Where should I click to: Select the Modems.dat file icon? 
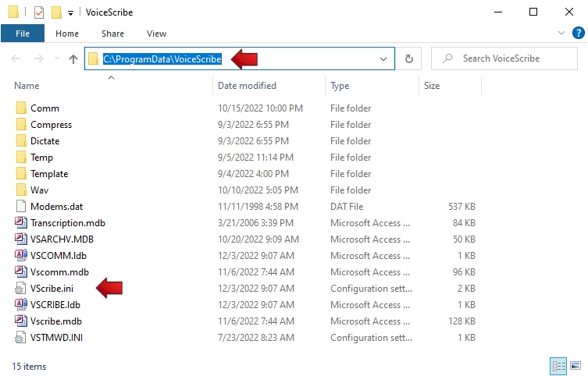click(21, 207)
